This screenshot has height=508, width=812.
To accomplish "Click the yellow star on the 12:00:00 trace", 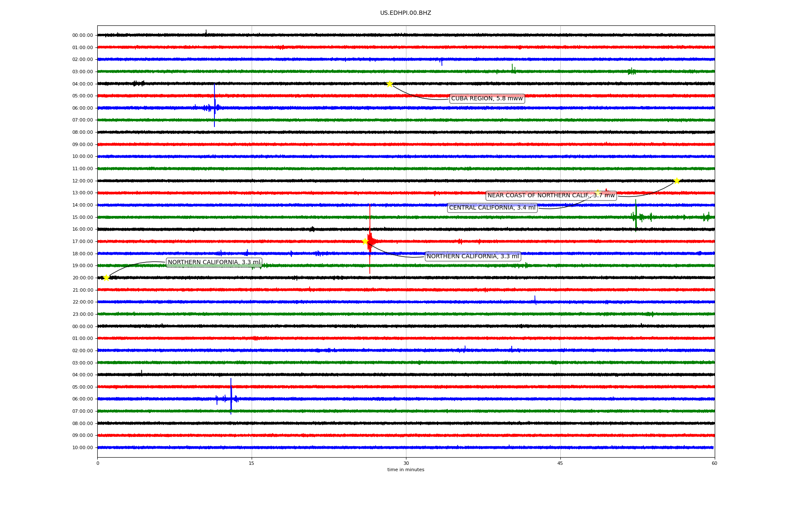I will click(x=677, y=181).
